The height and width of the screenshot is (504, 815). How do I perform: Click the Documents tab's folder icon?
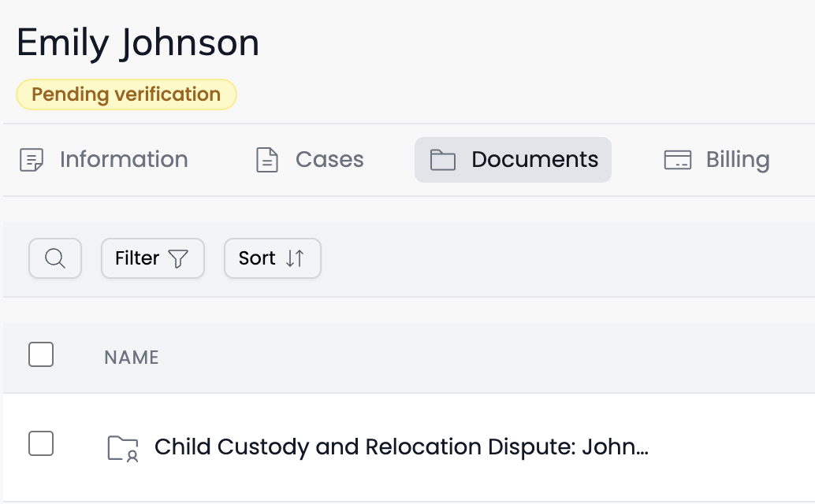pyautogui.click(x=443, y=160)
